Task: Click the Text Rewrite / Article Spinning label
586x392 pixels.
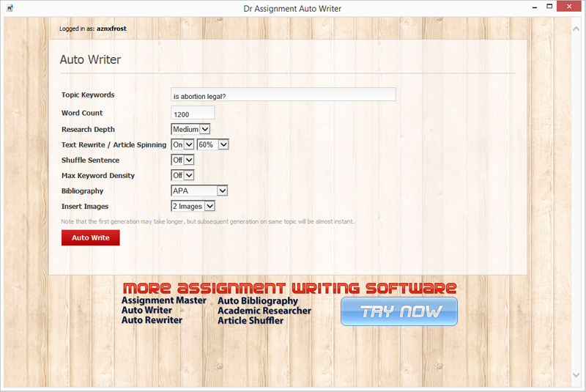Action: point(114,145)
